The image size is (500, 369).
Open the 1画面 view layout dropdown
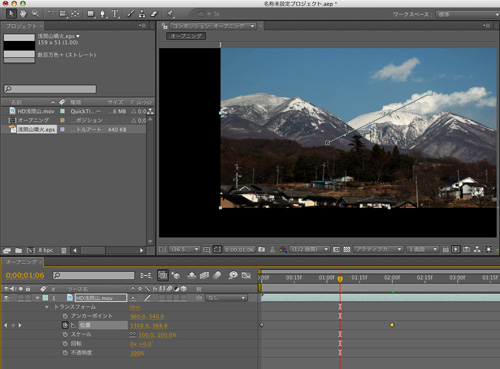coord(423,249)
